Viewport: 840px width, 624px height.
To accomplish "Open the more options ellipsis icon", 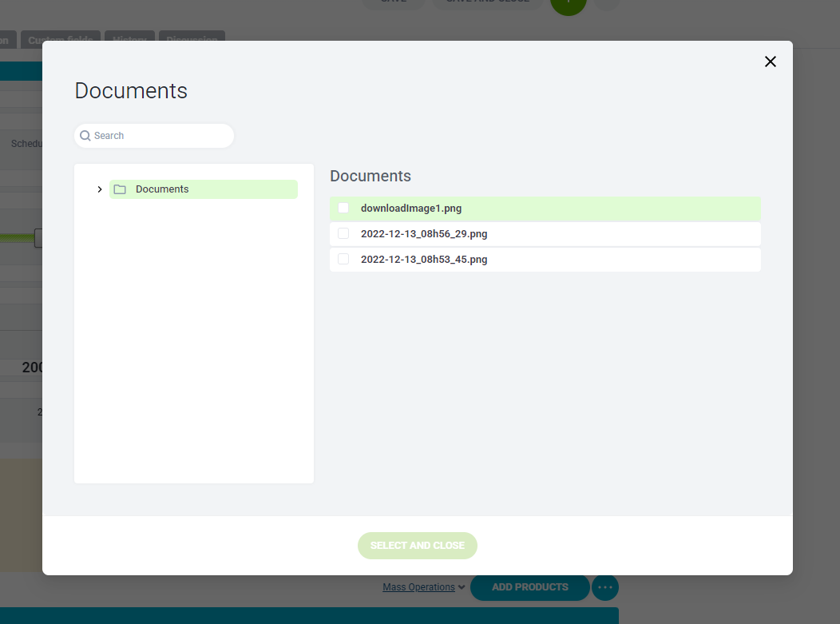I will click(x=605, y=587).
